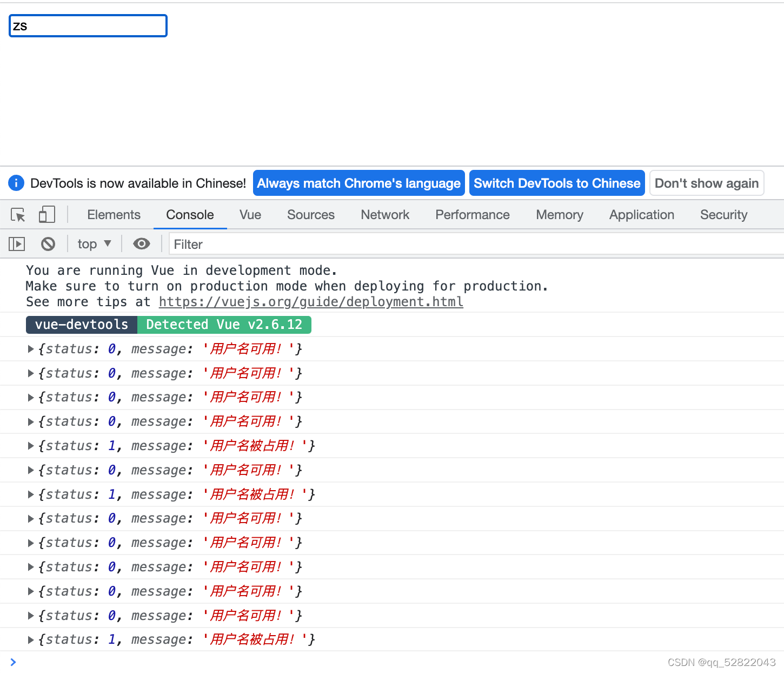Open the top execution context dropdown
The image size is (784, 673).
94,244
